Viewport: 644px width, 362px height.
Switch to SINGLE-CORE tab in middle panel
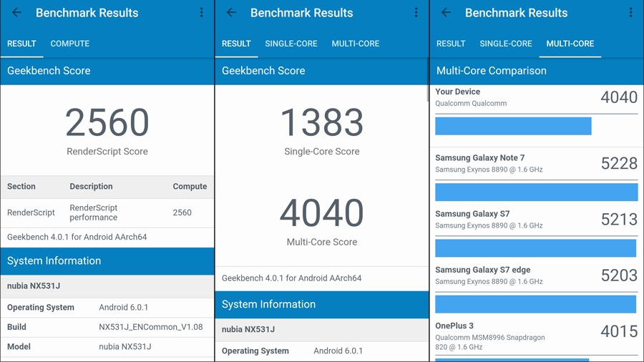(291, 44)
